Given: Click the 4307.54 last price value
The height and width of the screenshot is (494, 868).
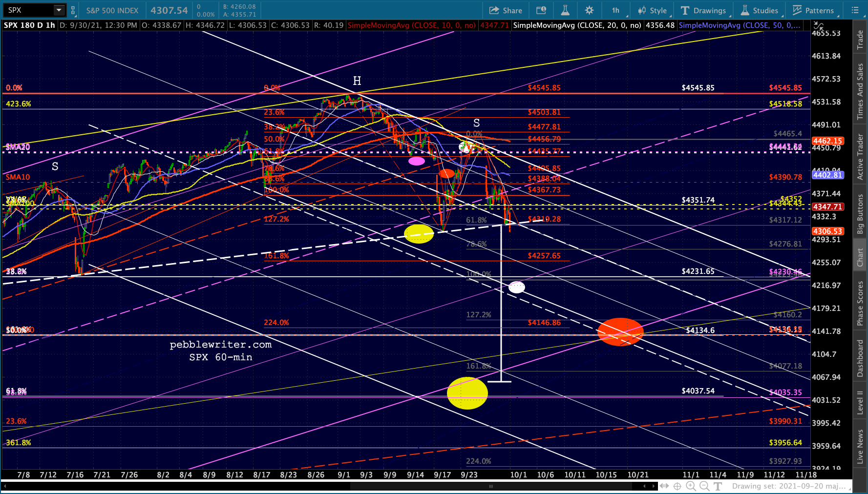Looking at the screenshot, I should tap(169, 10).
